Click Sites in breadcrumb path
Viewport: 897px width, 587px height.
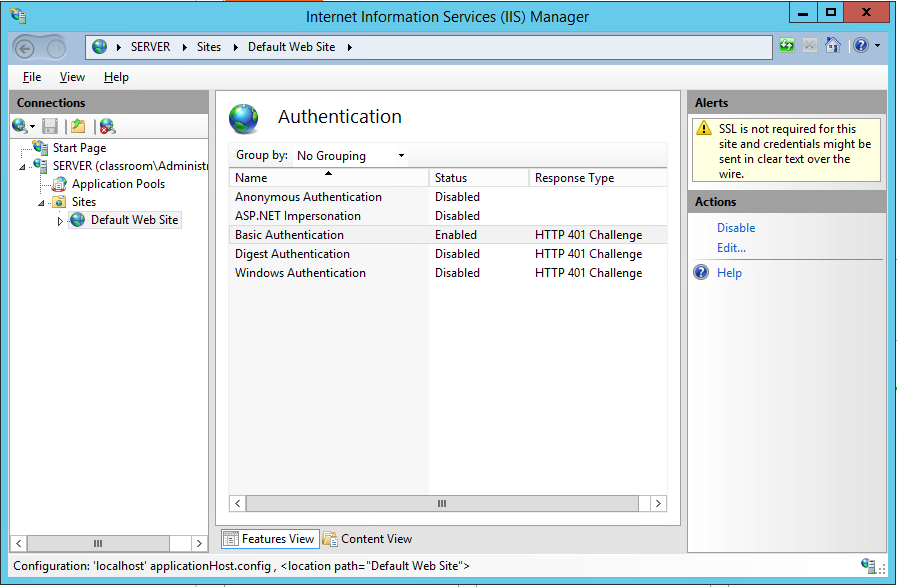coord(209,47)
